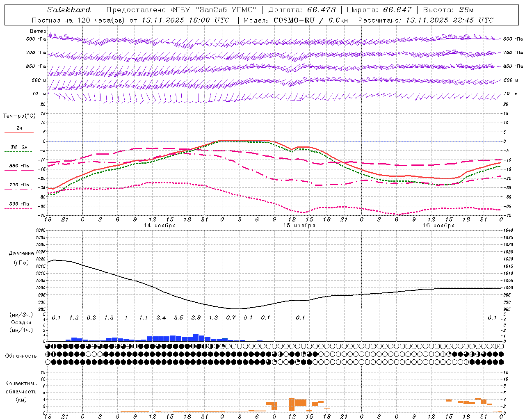The height and width of the screenshot is (420, 525).
Task: Click the '2.4' three-hour precipitation value
Action: (x=161, y=318)
